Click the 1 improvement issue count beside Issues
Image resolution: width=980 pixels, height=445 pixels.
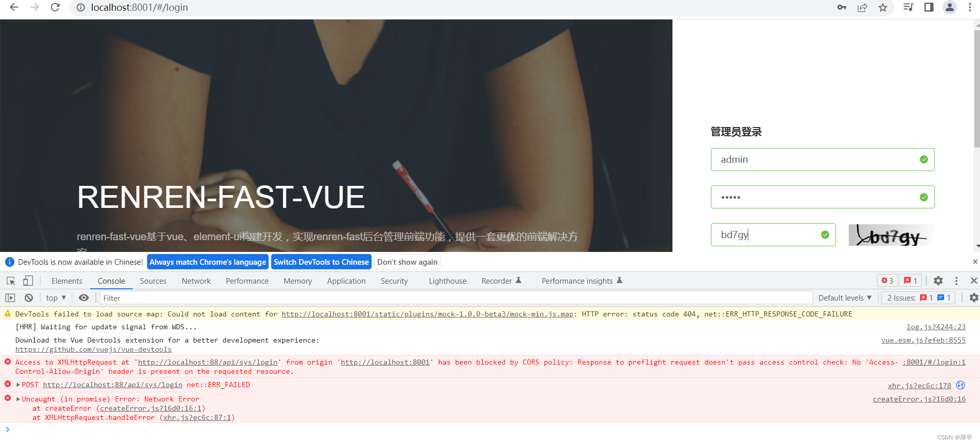click(x=944, y=298)
